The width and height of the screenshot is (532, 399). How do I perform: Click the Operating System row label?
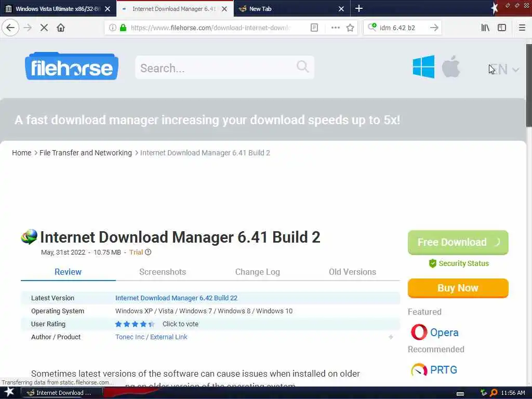tap(57, 311)
